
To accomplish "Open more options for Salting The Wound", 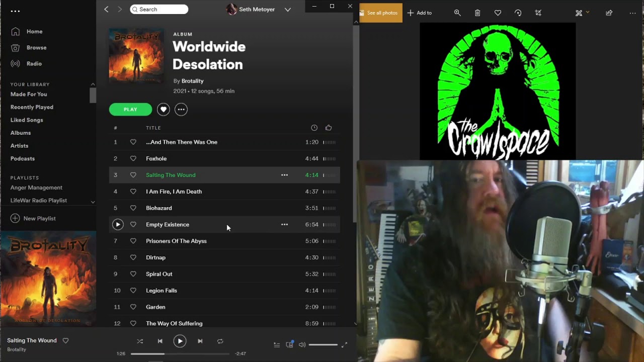I will pyautogui.click(x=284, y=175).
